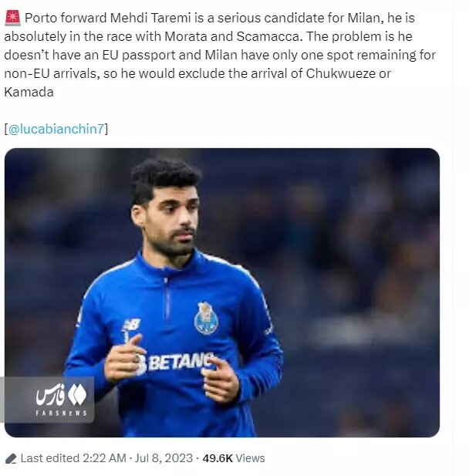The image size is (469, 476).
Task: Click the New Balance logo on the jersey
Action: click(x=130, y=326)
